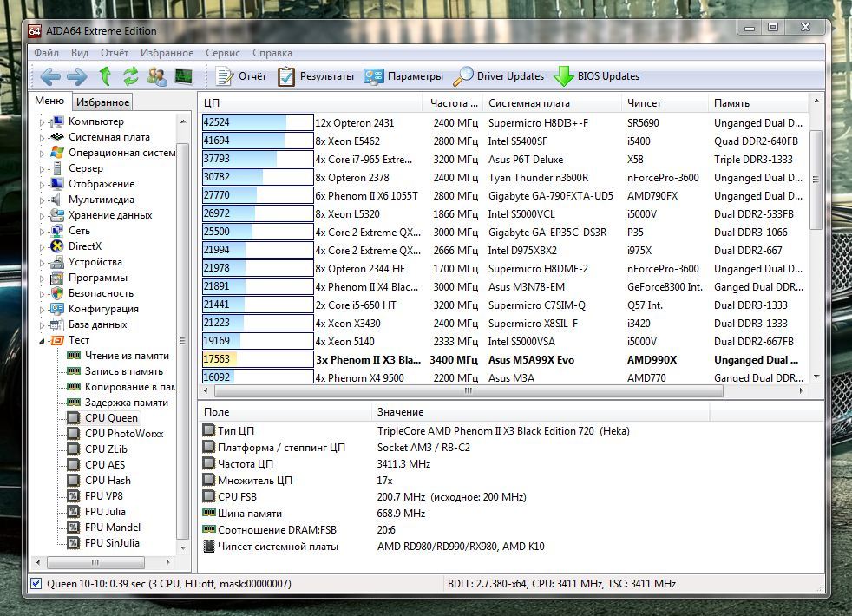Expand the Хранение данных tree node
Viewport: 852px width, 616px height.
(43, 216)
